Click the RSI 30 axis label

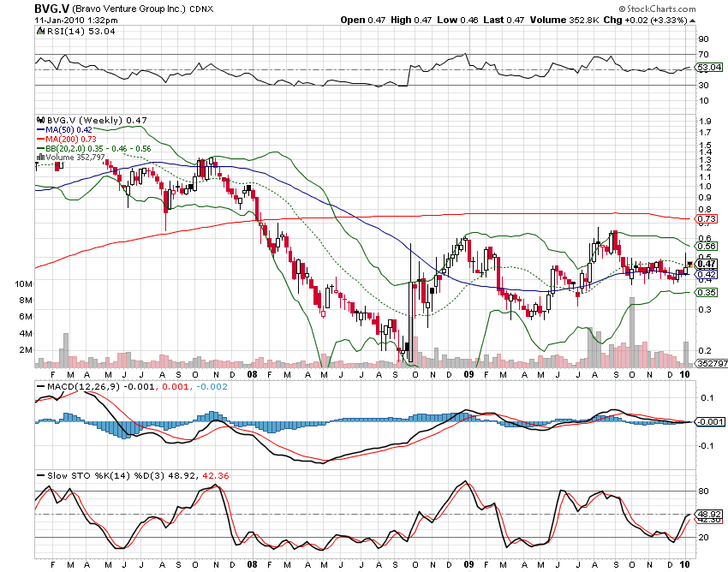(704, 86)
